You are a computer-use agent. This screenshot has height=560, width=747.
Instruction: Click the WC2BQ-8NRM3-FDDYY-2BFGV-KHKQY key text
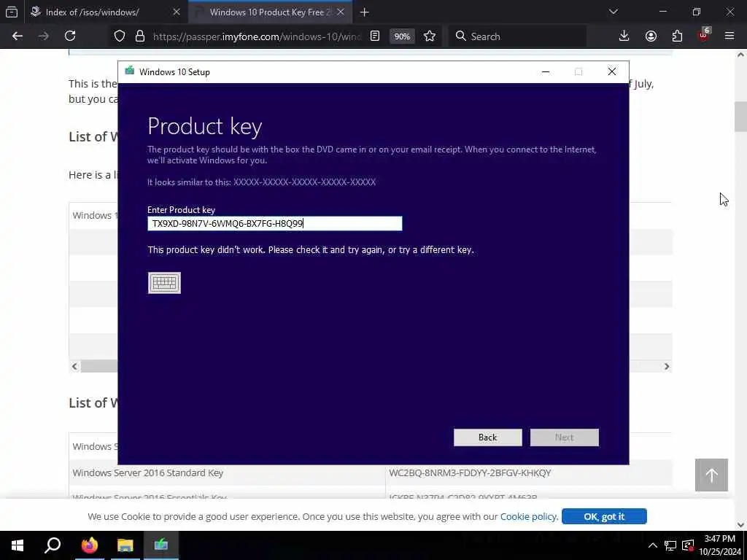(x=470, y=472)
